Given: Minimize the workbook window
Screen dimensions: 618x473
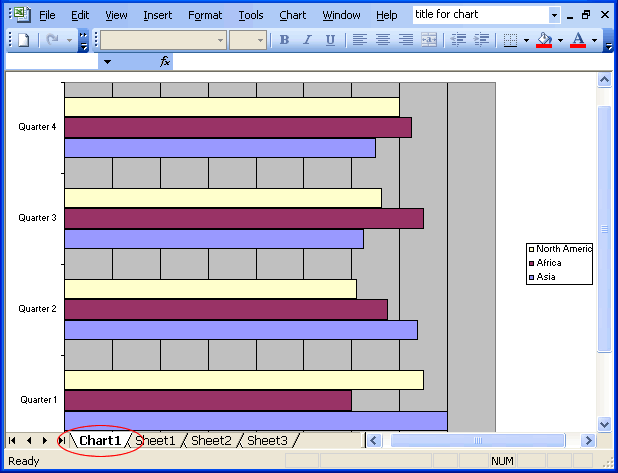Looking at the screenshot, I should tap(570, 16).
